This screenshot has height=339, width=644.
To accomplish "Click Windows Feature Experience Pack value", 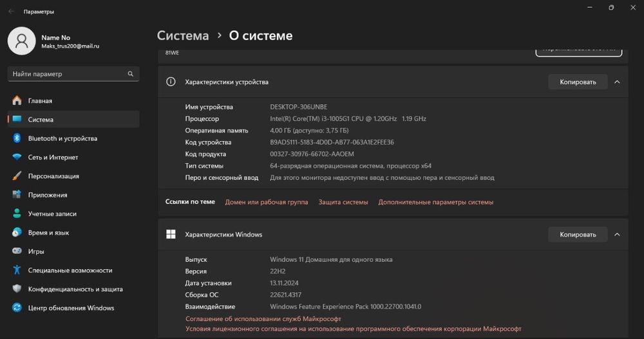I will (x=345, y=307).
